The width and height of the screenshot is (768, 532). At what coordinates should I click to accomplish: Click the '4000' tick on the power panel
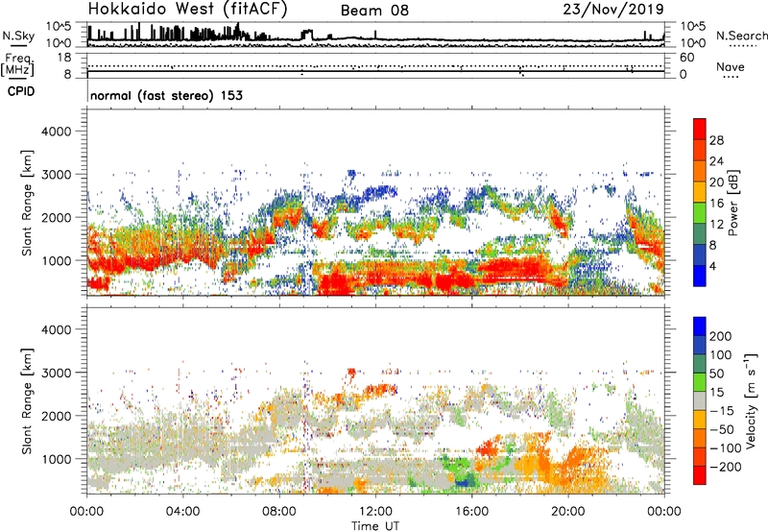56,132
